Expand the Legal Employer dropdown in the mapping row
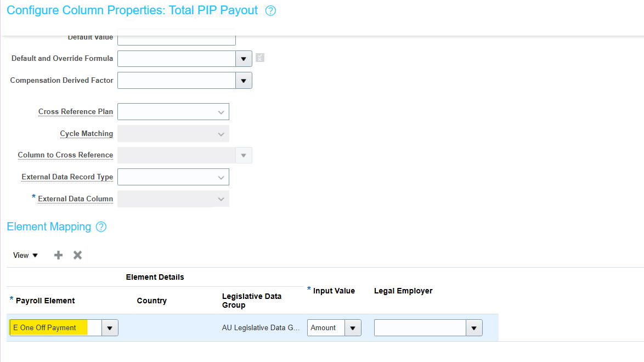644x362 pixels. [x=473, y=327]
